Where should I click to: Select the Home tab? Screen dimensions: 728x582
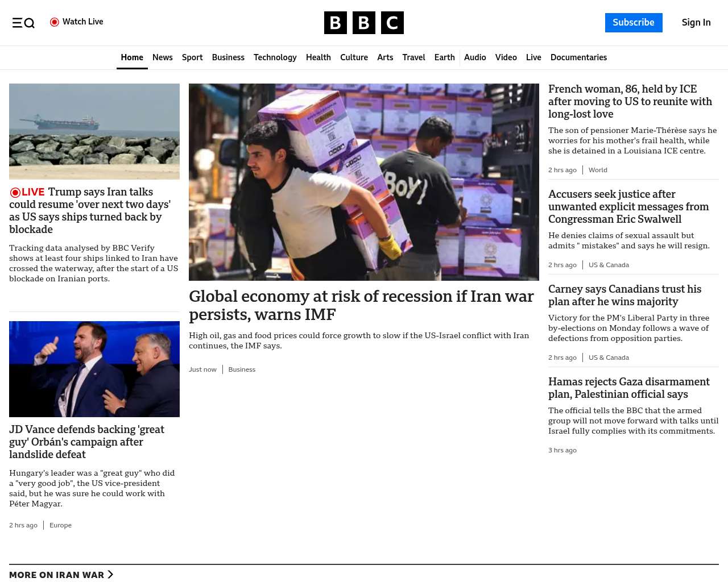[132, 57]
